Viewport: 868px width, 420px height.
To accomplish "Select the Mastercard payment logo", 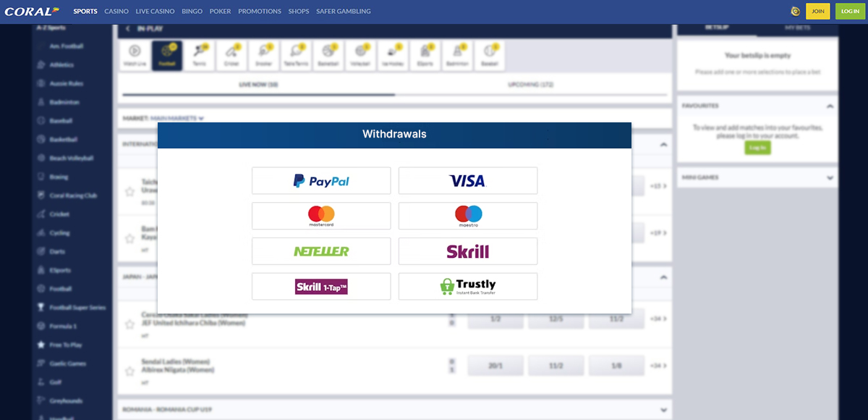I will [321, 216].
